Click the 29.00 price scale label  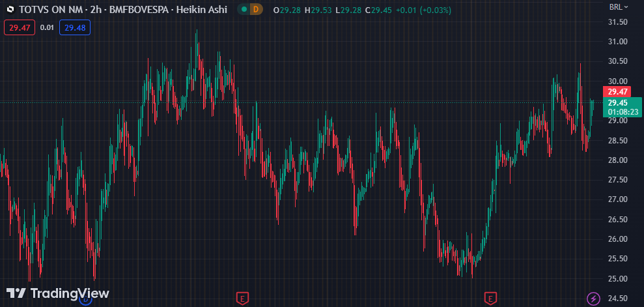(x=618, y=121)
